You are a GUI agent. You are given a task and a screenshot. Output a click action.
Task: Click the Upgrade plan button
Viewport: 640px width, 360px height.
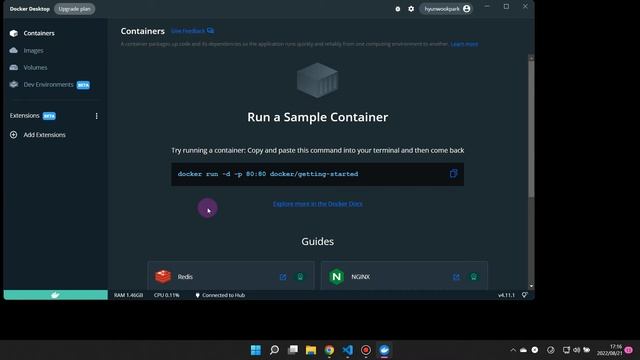coord(74,9)
